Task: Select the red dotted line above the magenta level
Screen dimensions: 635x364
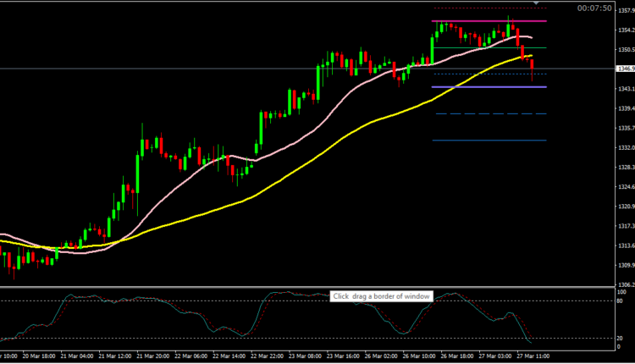Action: (x=474, y=8)
